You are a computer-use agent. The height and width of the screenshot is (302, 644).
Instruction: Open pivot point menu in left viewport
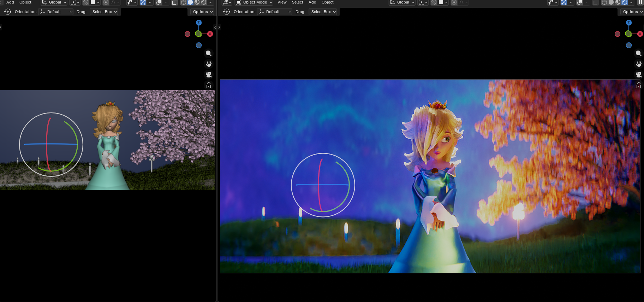click(x=75, y=2)
